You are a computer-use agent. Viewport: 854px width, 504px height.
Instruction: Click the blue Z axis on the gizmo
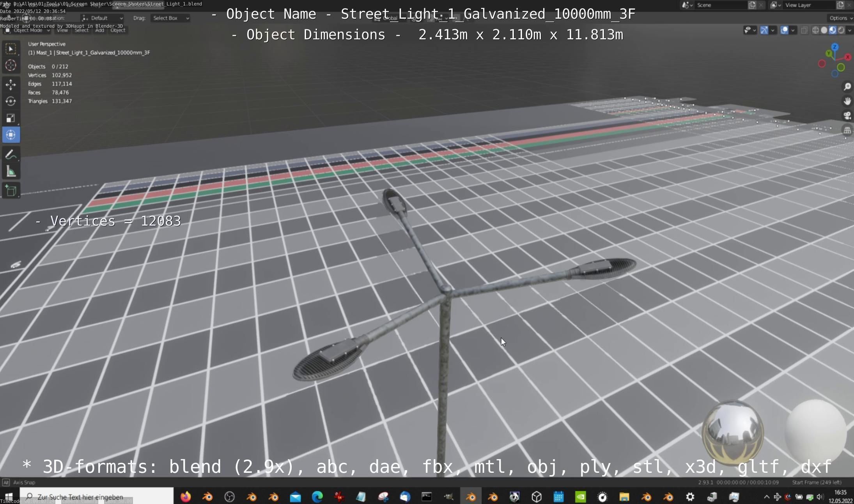[x=835, y=46]
